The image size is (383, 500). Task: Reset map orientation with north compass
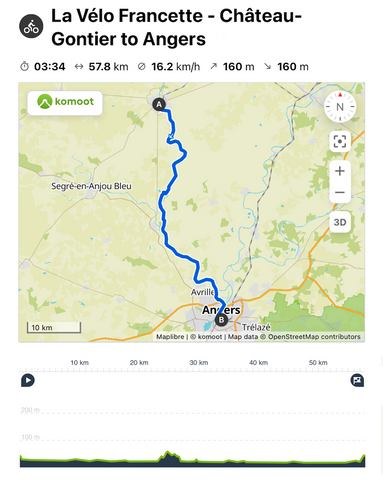point(340,107)
